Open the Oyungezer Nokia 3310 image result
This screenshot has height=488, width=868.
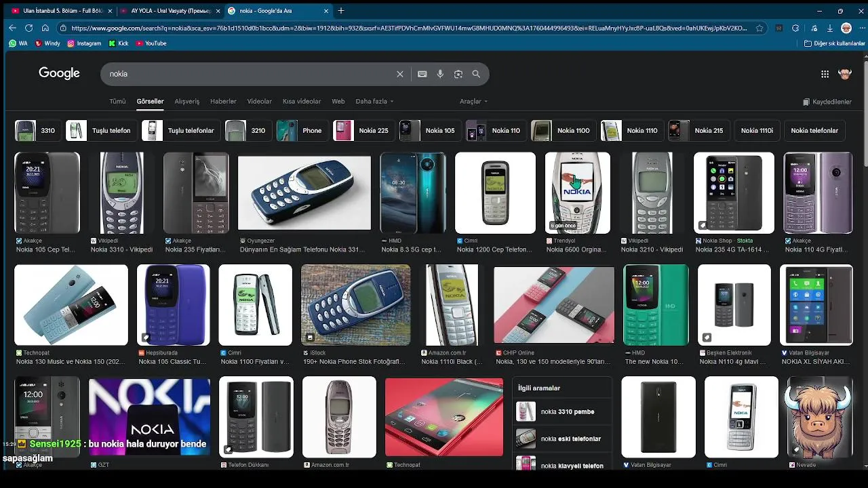click(304, 193)
